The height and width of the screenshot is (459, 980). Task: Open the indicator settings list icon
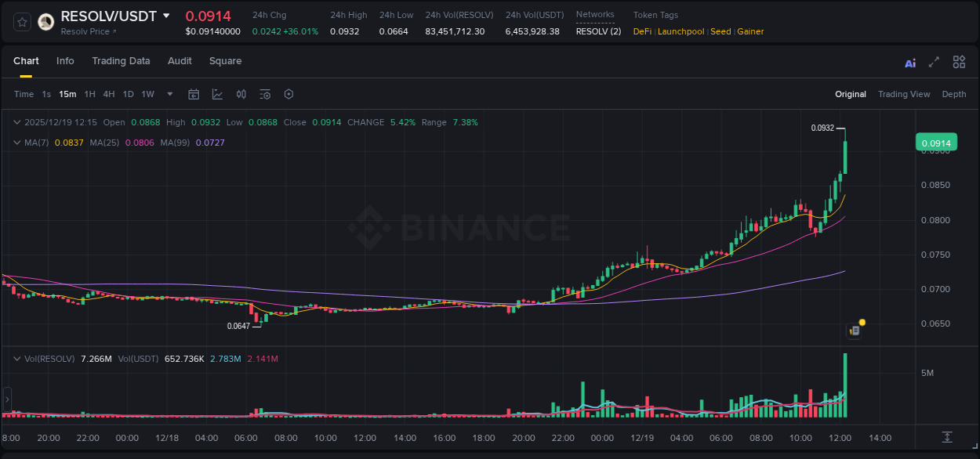coord(265,94)
